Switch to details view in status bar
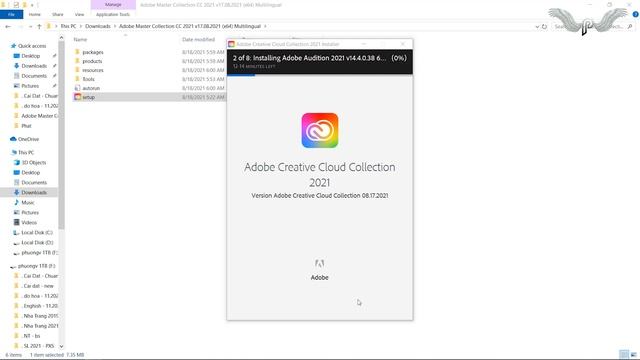The image size is (640, 360). pos(624,354)
